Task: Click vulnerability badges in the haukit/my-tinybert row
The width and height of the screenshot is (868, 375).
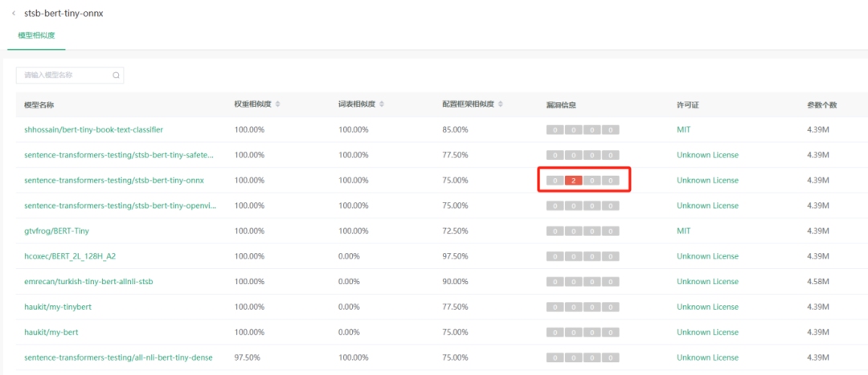Action: point(583,307)
